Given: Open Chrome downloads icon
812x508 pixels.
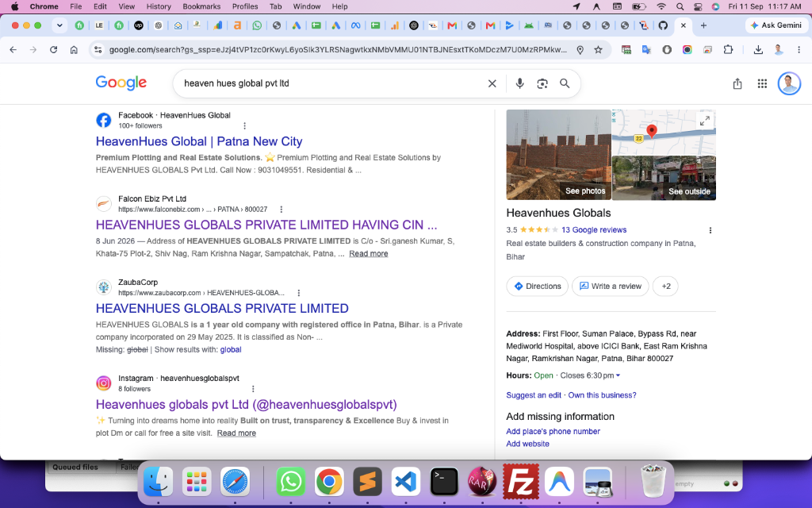Looking at the screenshot, I should pos(758,50).
